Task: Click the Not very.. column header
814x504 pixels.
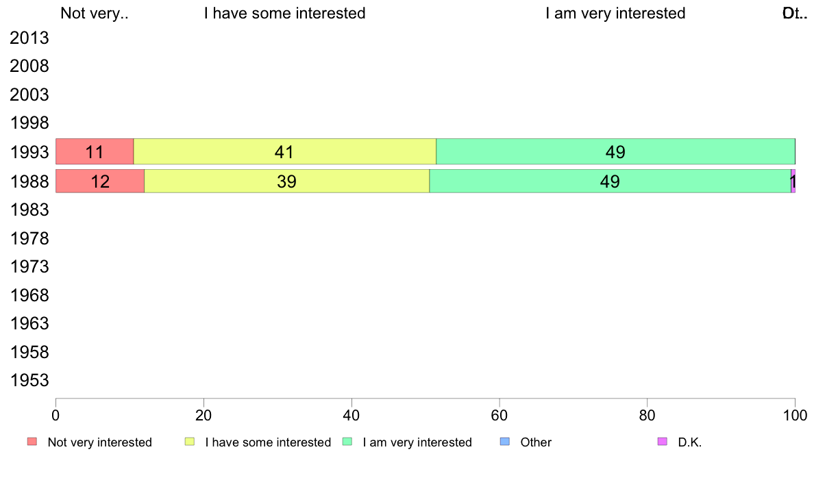Action: pos(95,13)
